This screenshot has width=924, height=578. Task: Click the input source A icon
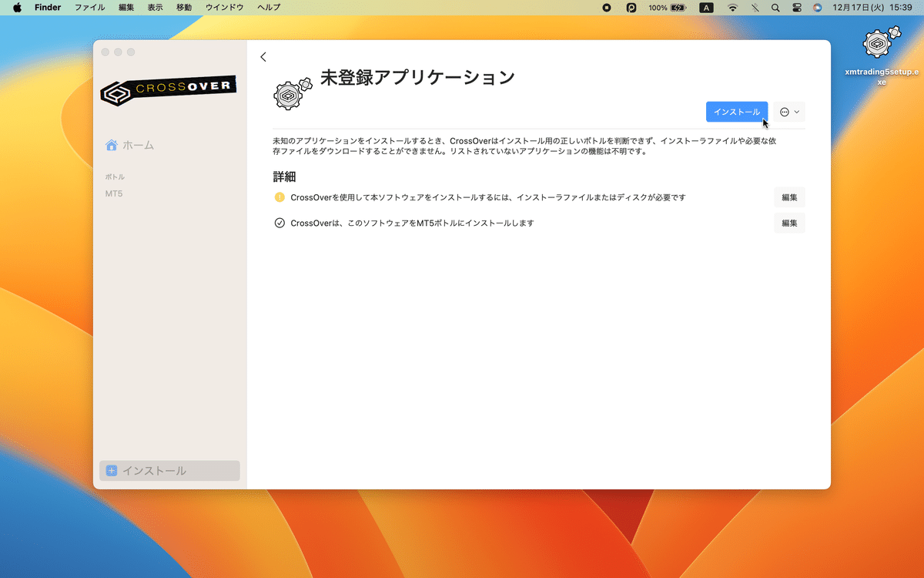tap(706, 8)
